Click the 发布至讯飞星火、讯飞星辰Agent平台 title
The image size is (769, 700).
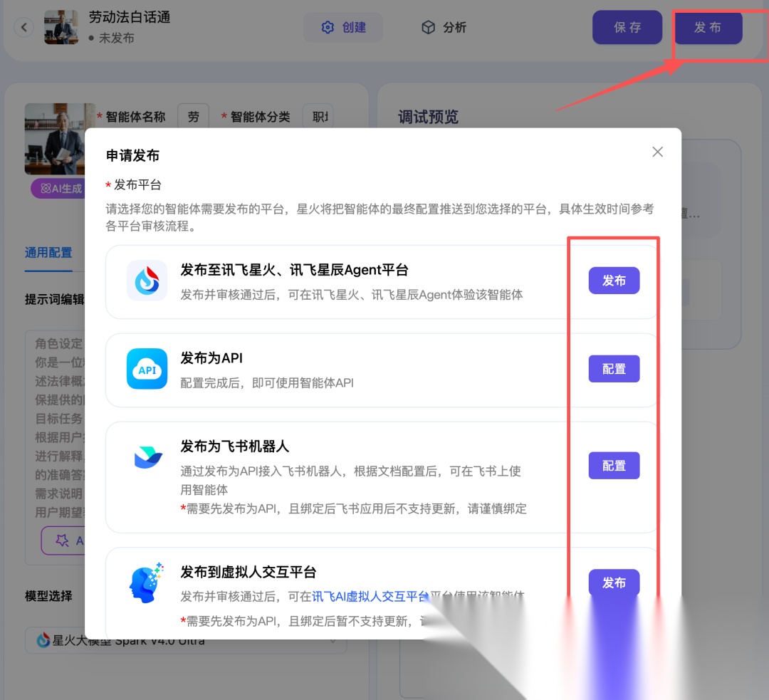pos(294,270)
